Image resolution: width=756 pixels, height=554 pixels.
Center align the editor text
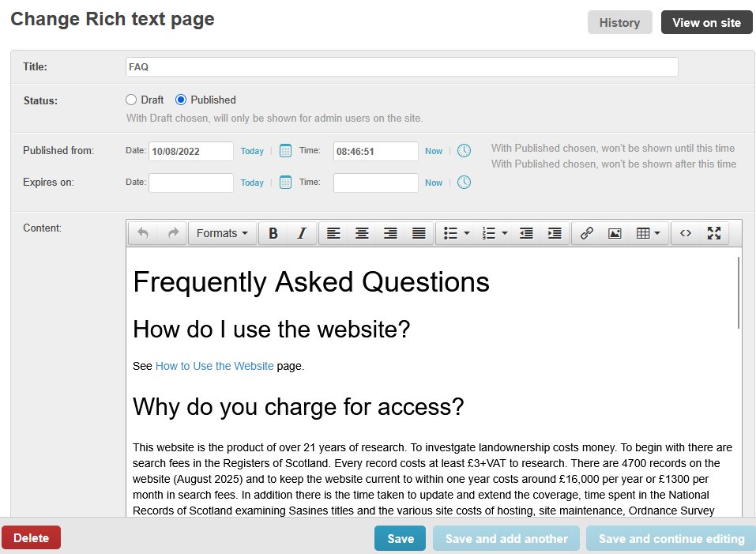pos(362,233)
